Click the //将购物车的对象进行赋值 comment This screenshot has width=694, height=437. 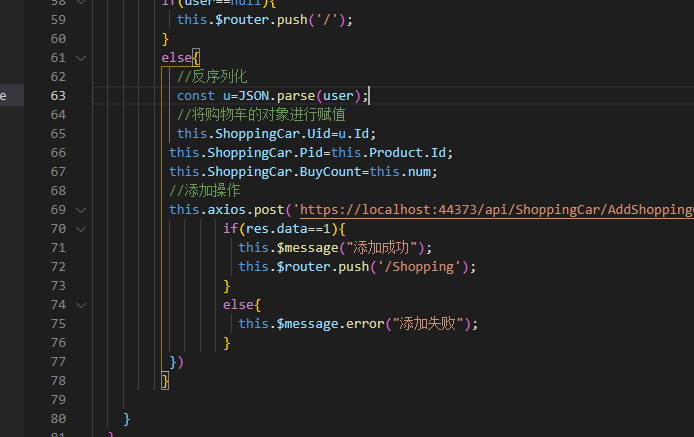point(261,115)
